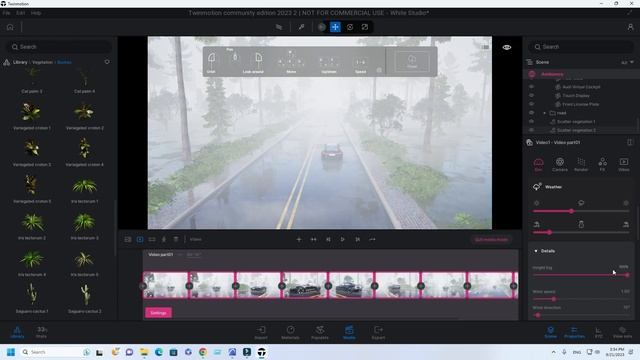Viewport: 640px width, 360px height.
Task: Switch media mode to Panorama icon
Action: coord(152,240)
